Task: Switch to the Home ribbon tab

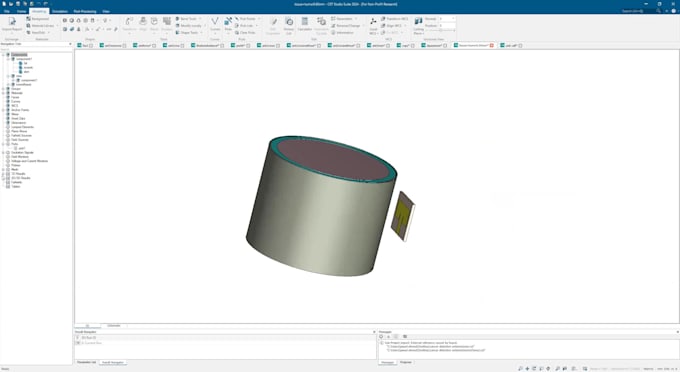Action: click(x=21, y=11)
